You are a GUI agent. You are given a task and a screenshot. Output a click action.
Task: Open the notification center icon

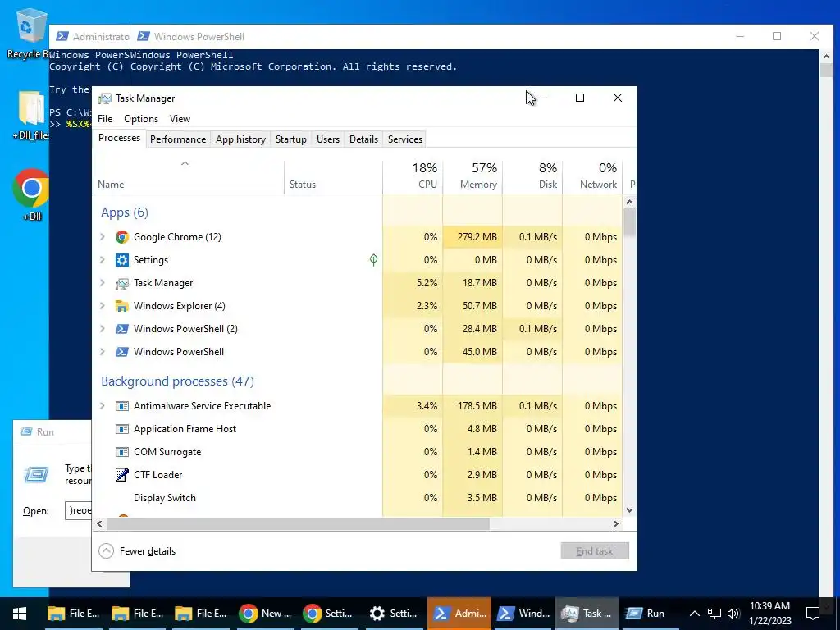(x=813, y=614)
